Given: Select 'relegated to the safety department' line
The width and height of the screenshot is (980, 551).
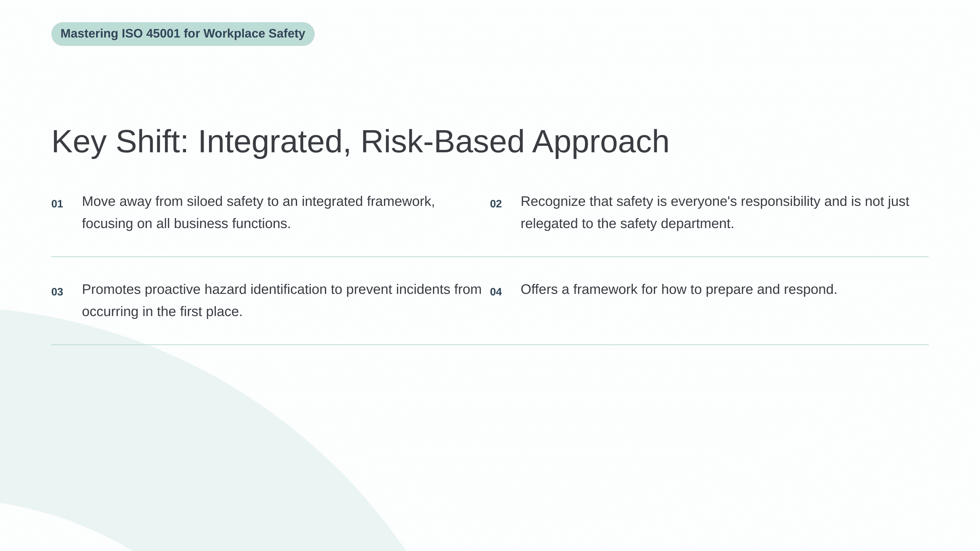Looking at the screenshot, I should point(627,223).
